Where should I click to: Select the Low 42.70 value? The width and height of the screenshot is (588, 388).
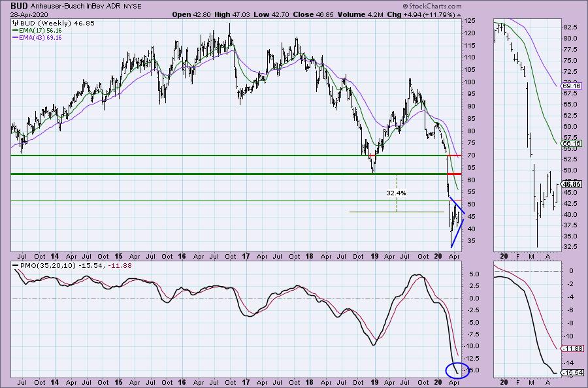(x=271, y=14)
